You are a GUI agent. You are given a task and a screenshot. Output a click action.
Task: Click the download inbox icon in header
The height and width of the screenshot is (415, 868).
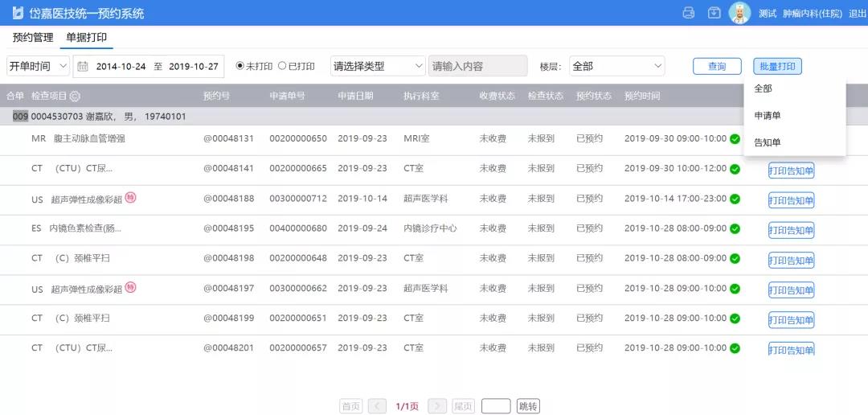point(714,13)
